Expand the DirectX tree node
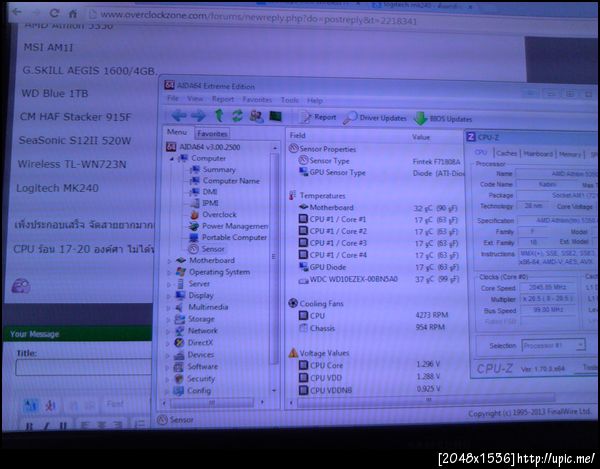The width and height of the screenshot is (600, 469). coord(167,344)
